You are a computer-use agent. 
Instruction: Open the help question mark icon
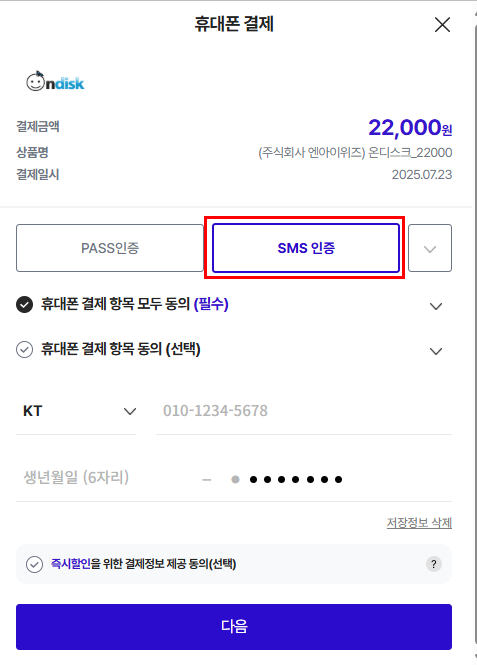433,564
